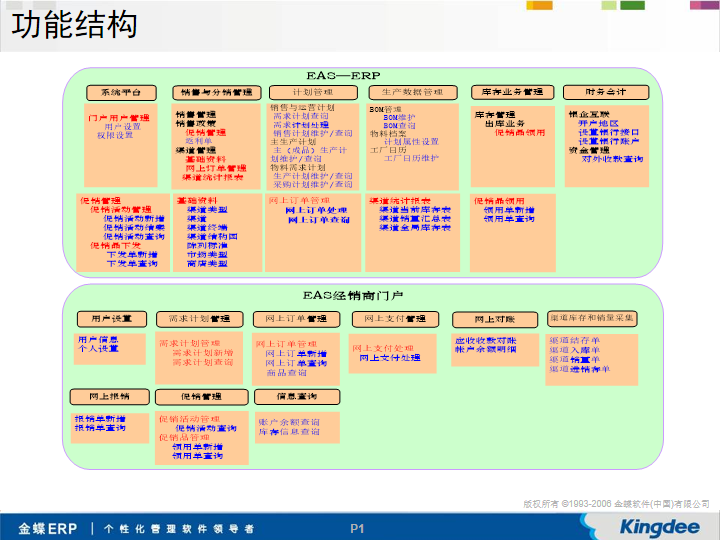Click the 市场类型 entry

[x=208, y=255]
